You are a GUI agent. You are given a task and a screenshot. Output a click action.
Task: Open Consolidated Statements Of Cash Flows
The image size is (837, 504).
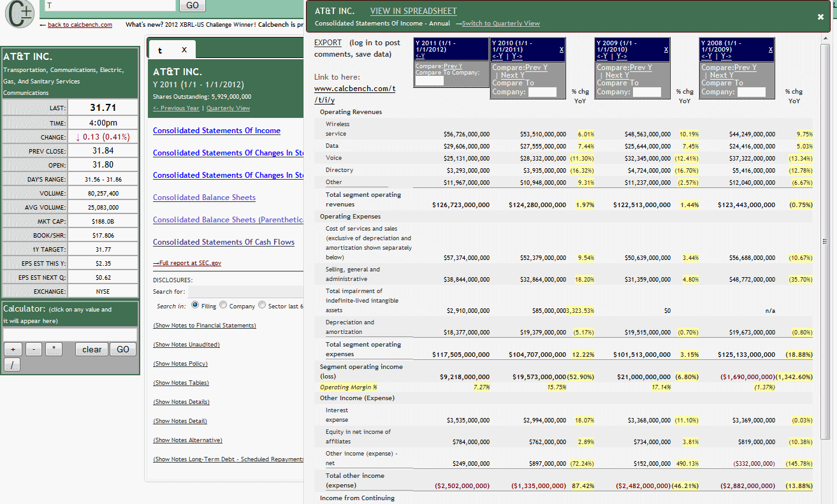(224, 242)
